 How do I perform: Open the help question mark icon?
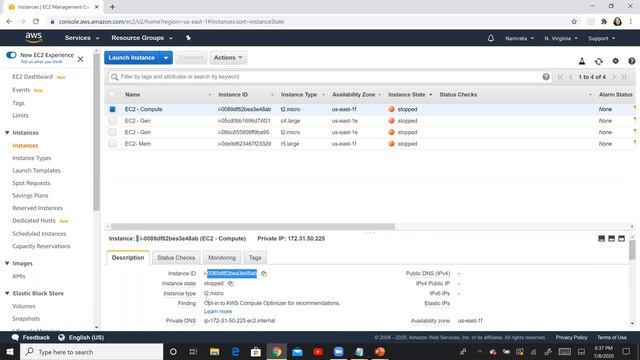tap(631, 61)
